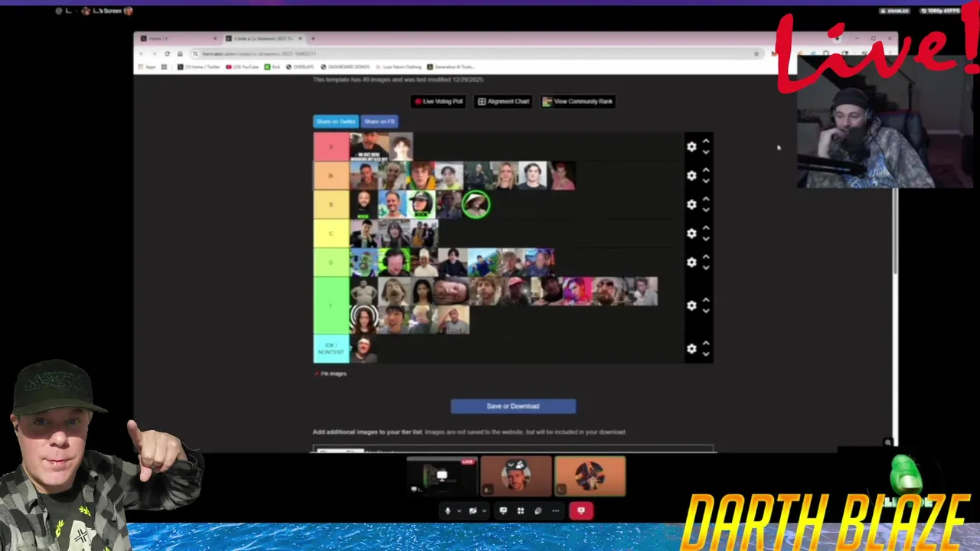Viewport: 980px width, 551px height.
Task: Share screen from the call toolbar
Action: [503, 510]
